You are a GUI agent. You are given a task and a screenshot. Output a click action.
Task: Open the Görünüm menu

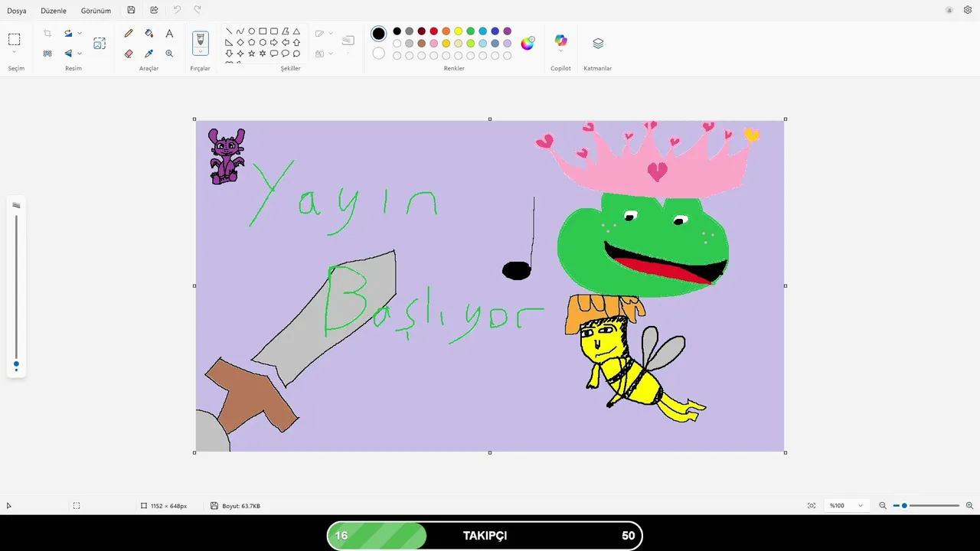[x=96, y=11]
